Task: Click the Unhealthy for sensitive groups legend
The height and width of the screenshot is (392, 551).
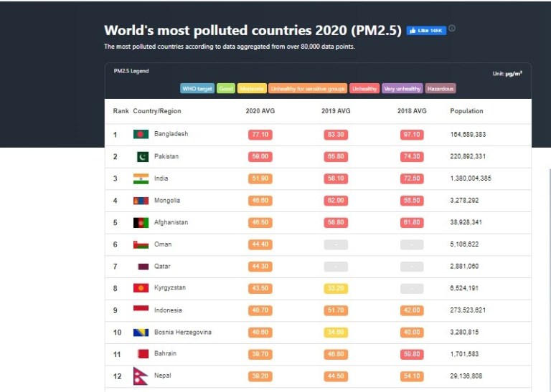Action: coord(307,89)
